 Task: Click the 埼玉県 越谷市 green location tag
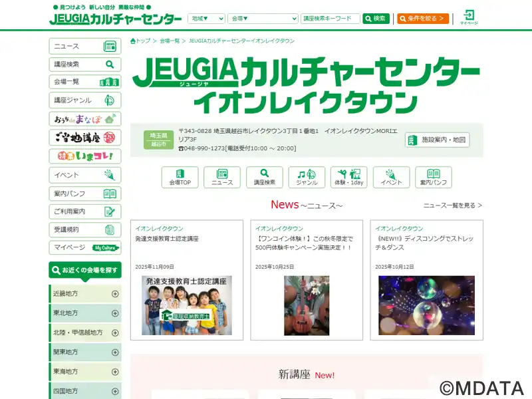click(x=158, y=140)
